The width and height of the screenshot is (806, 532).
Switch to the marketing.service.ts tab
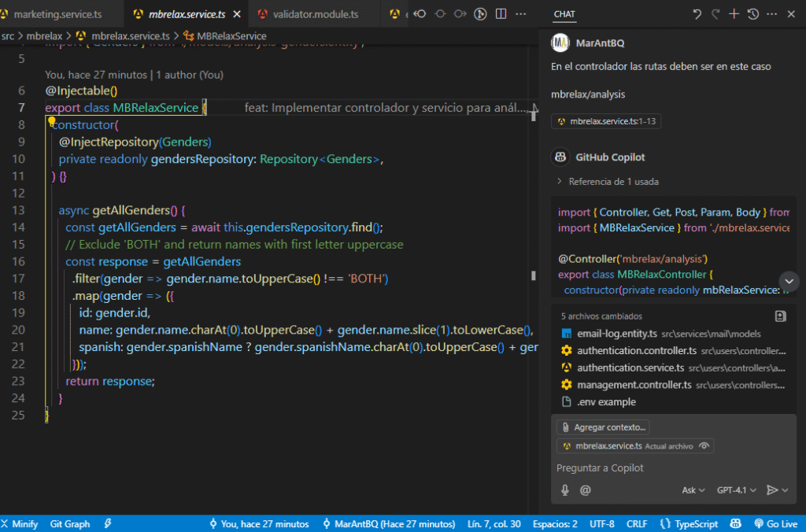click(57, 14)
